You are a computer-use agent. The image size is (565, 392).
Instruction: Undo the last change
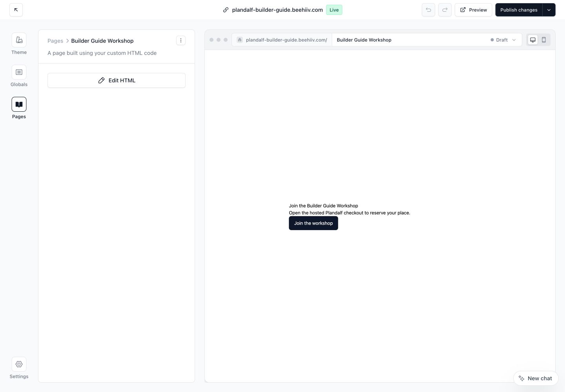pyautogui.click(x=428, y=10)
